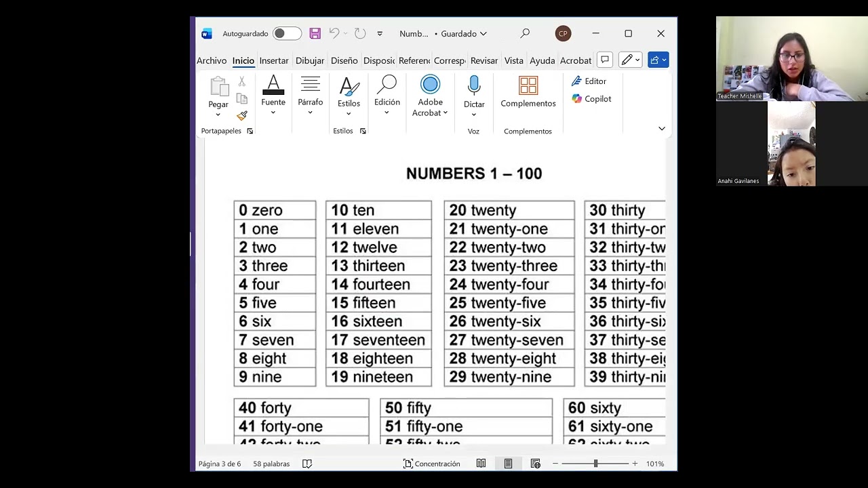Switch to Web Layout view

(x=535, y=464)
